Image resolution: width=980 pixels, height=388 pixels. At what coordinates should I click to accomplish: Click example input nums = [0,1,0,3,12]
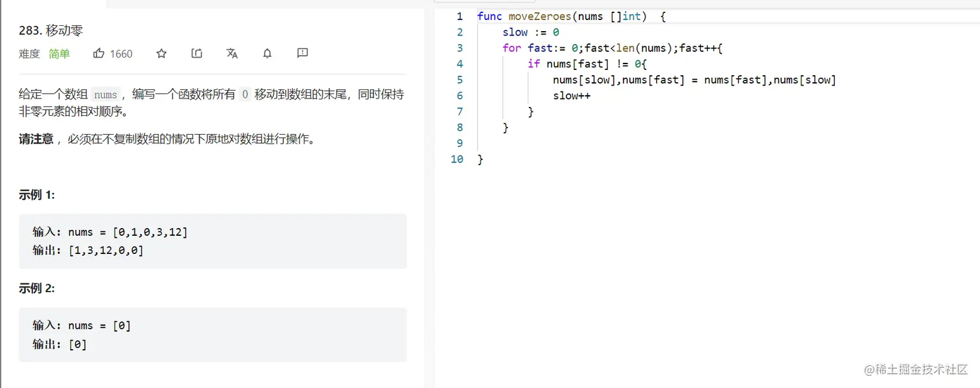point(110,232)
